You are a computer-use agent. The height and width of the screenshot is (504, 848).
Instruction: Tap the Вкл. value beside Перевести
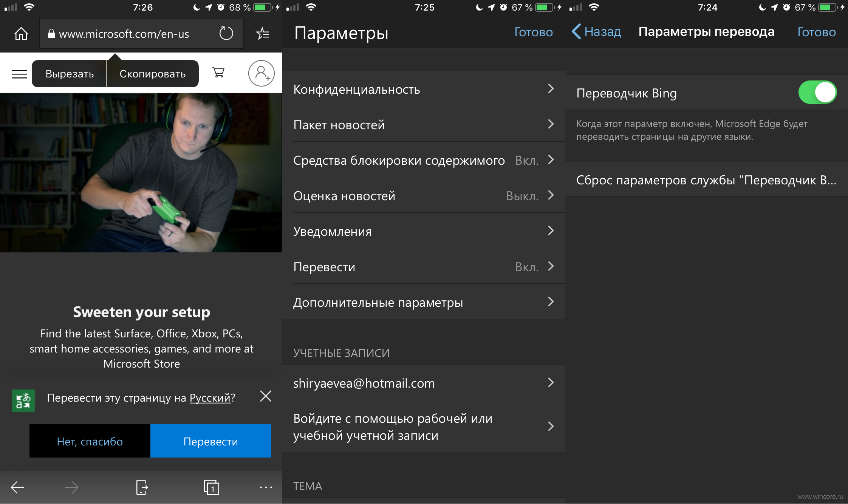527,267
